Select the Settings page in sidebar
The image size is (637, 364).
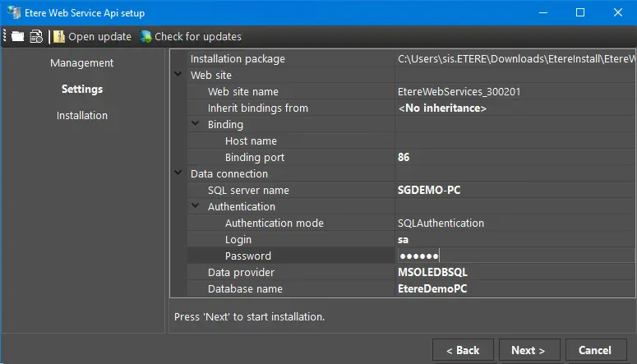[81, 90]
